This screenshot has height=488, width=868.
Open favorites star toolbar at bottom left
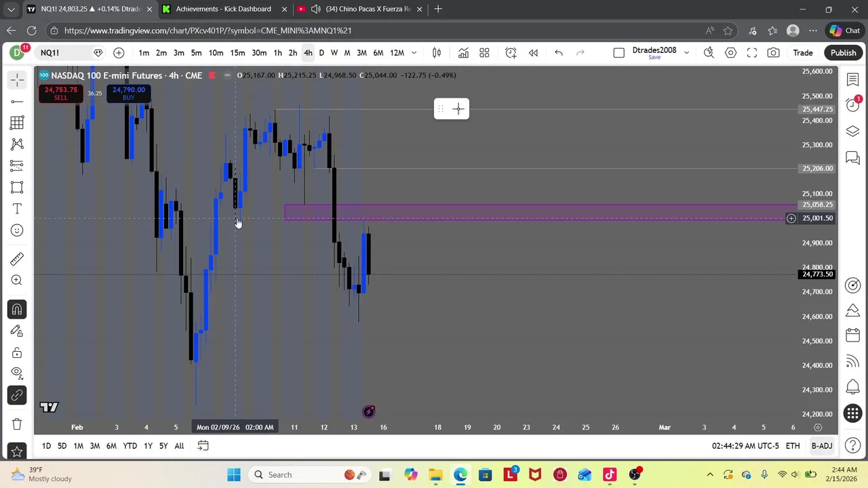[17, 451]
